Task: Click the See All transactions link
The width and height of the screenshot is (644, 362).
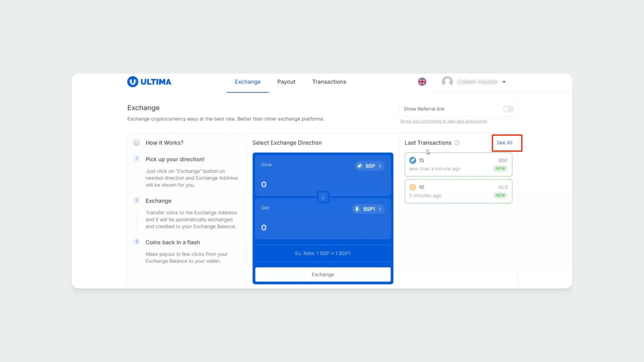Action: [x=504, y=143]
